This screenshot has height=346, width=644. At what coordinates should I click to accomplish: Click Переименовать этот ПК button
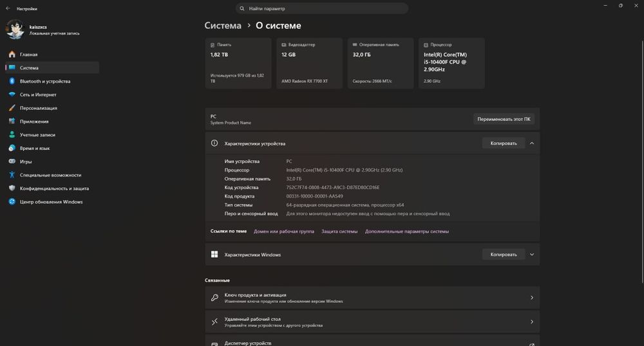[x=504, y=119]
